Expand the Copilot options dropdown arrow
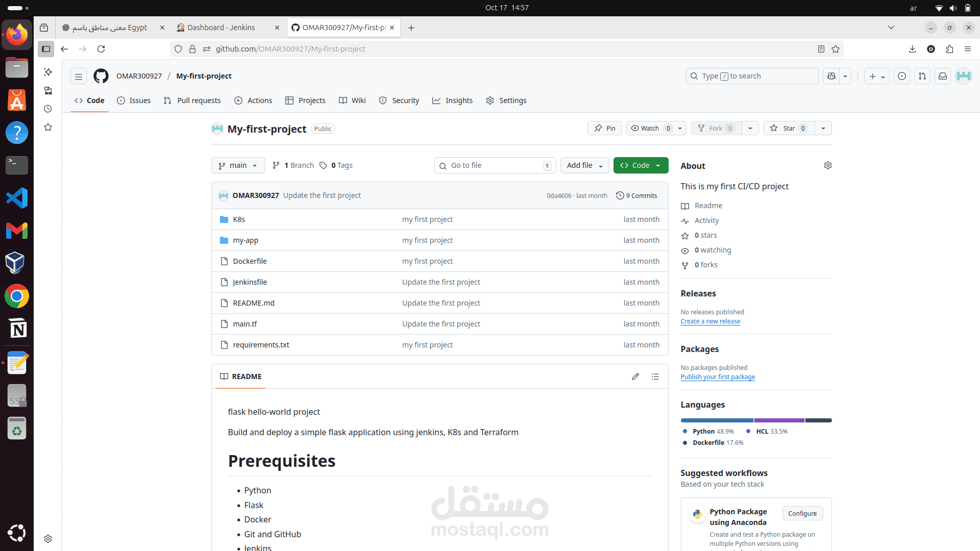This screenshot has height=551, width=980. click(x=845, y=76)
